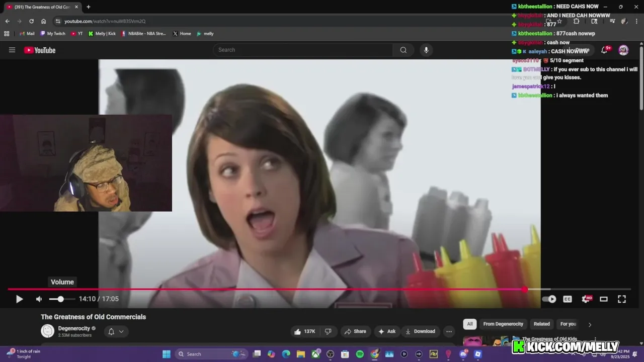Image resolution: width=644 pixels, height=362 pixels.
Task: Go to the YouTube home logo
Action: tap(40, 50)
